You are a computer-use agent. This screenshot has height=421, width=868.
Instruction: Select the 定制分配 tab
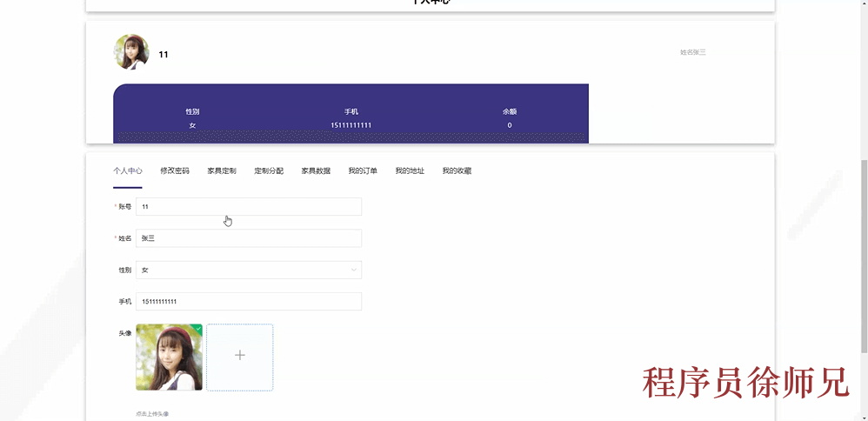269,170
